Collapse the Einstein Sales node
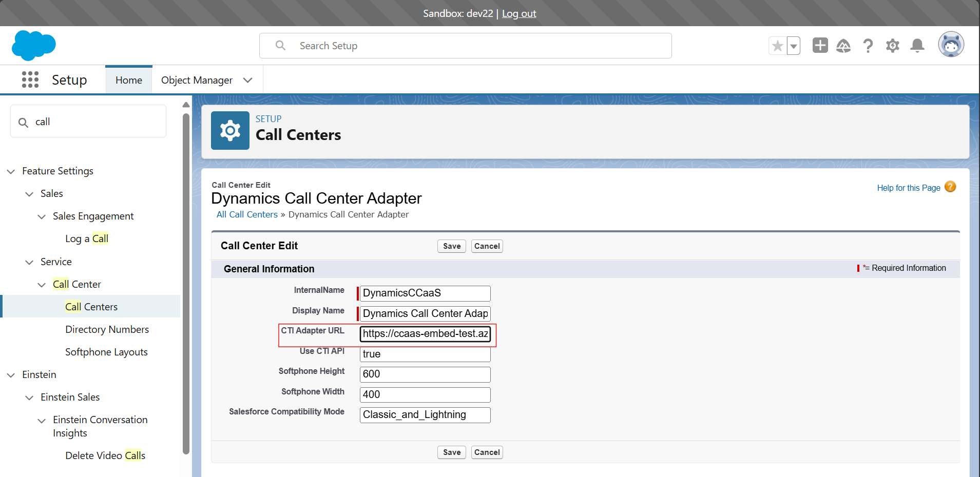 coord(29,397)
